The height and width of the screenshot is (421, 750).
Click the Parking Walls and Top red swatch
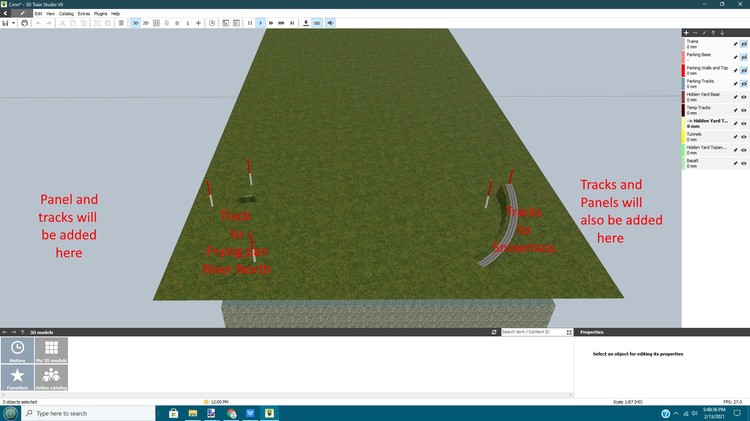tap(683, 70)
